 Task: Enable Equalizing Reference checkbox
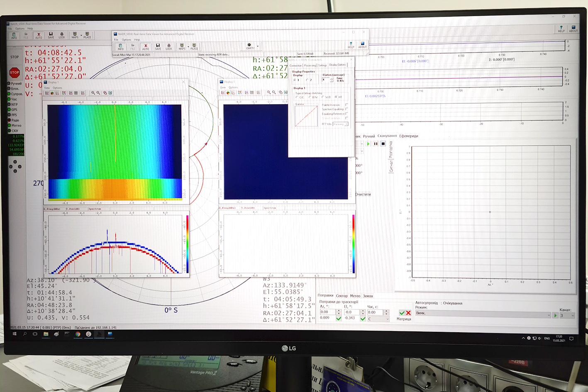(346, 114)
